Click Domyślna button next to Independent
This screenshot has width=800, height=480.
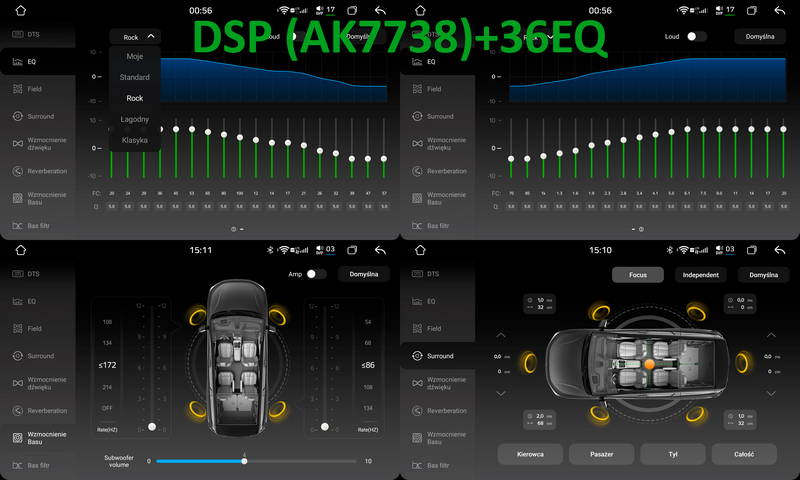pyautogui.click(x=763, y=274)
